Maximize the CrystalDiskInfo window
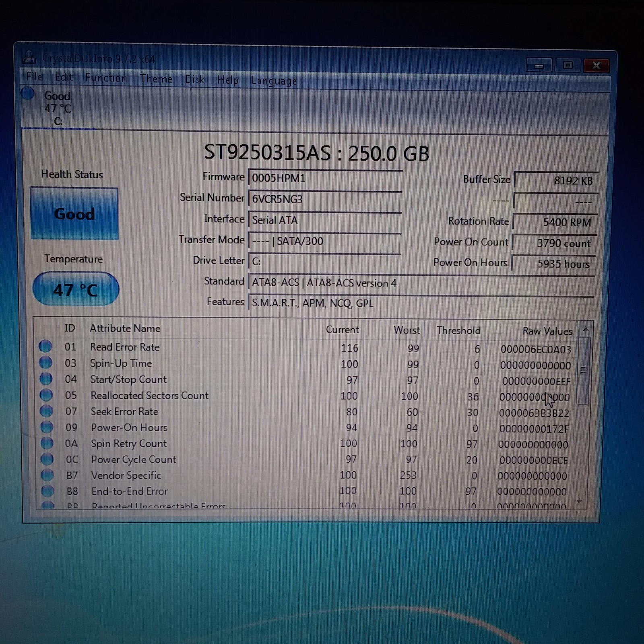 click(x=568, y=65)
